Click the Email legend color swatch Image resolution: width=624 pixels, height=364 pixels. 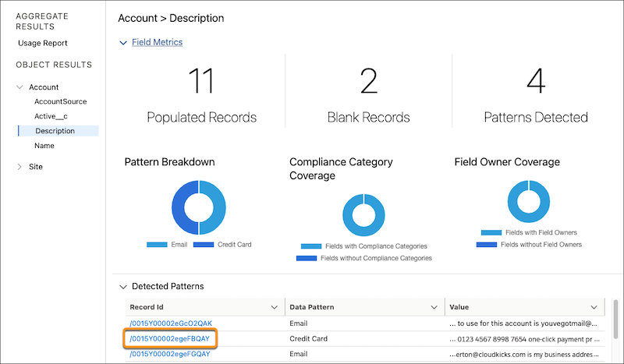pos(156,245)
